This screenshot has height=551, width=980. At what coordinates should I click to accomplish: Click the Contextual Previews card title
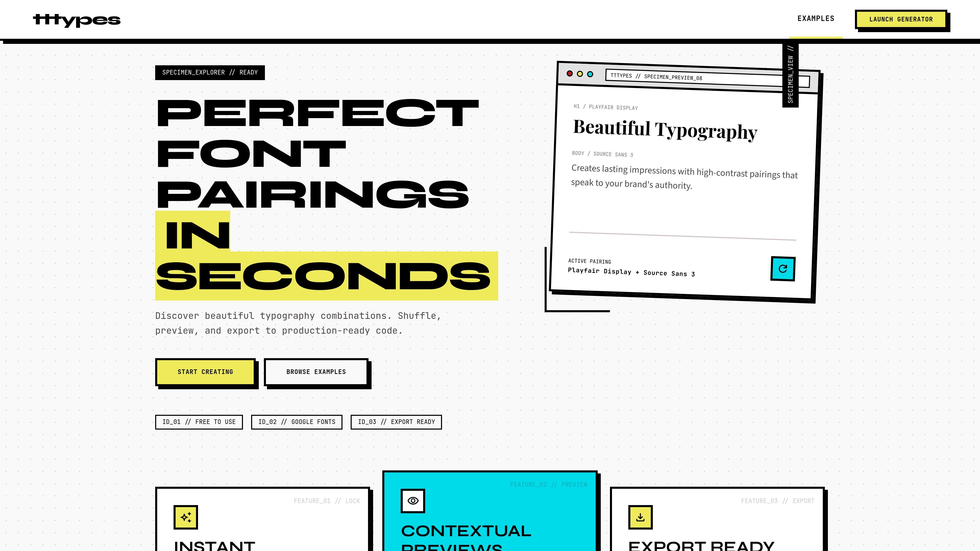[466, 538]
